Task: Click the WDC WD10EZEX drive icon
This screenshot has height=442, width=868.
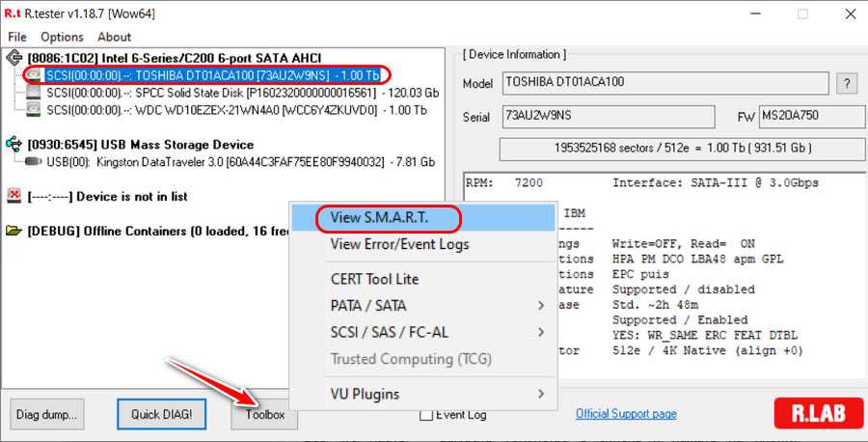Action: (35, 110)
